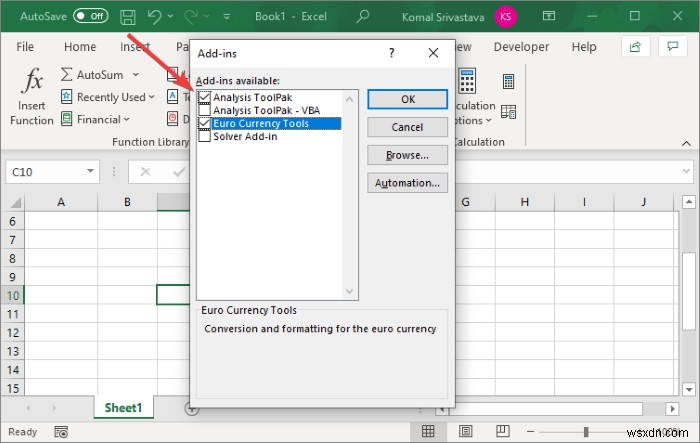
Task: Open Recently Used functions list
Action: point(107,97)
